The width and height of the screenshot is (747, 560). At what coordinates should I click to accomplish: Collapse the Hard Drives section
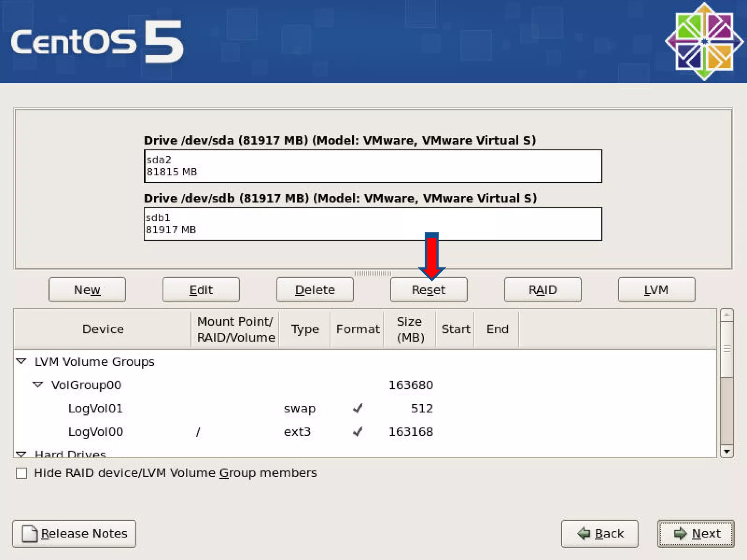21,454
